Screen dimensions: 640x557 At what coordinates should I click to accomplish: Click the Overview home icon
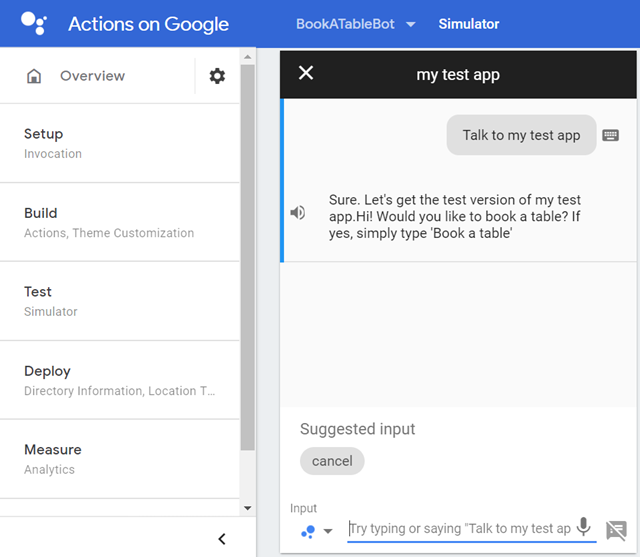[x=34, y=76]
